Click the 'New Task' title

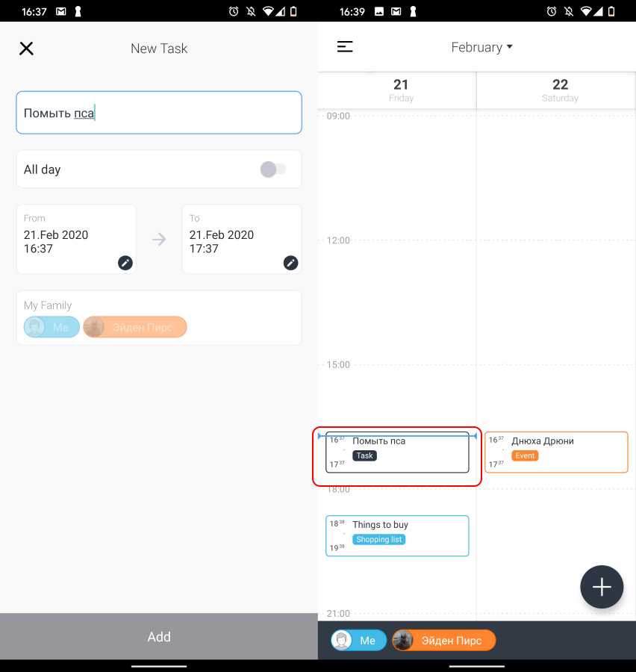click(159, 49)
